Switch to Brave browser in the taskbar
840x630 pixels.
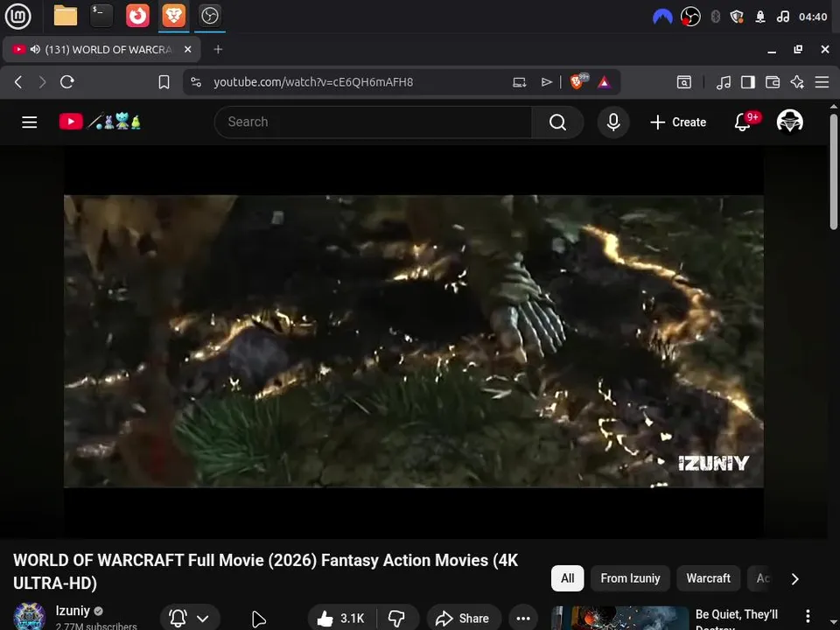pyautogui.click(x=173, y=16)
